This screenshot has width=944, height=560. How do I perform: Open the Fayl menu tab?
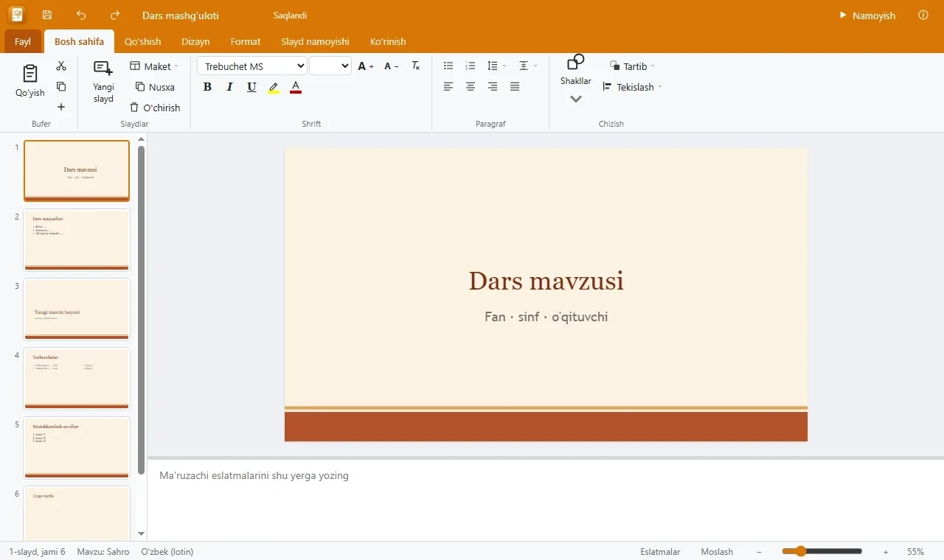(x=23, y=41)
